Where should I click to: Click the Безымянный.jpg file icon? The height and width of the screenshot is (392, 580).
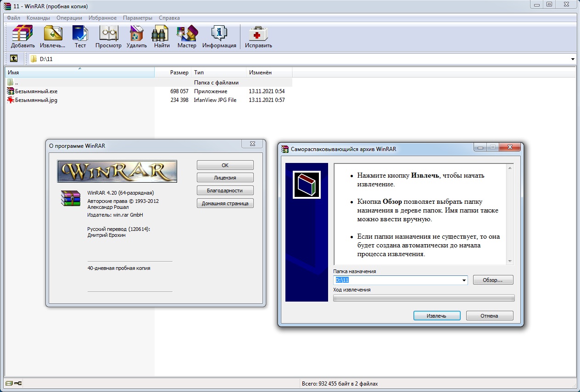(x=11, y=100)
